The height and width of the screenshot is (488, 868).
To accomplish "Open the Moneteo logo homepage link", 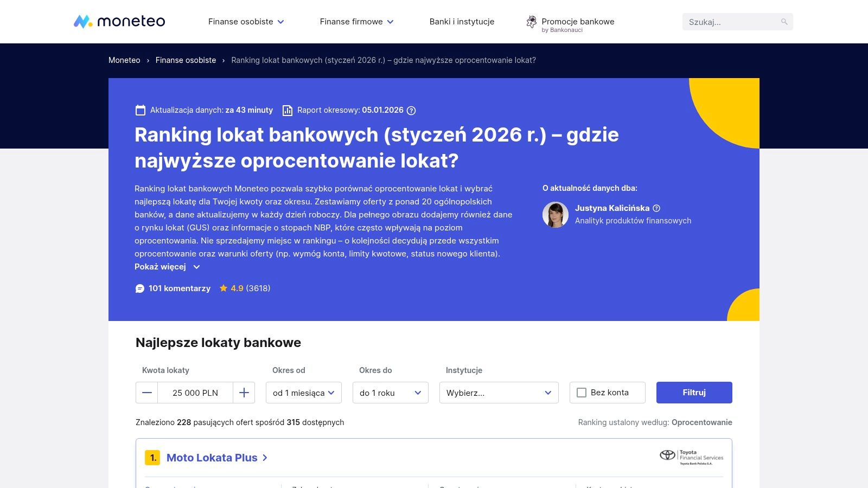I will pyautogui.click(x=119, y=22).
